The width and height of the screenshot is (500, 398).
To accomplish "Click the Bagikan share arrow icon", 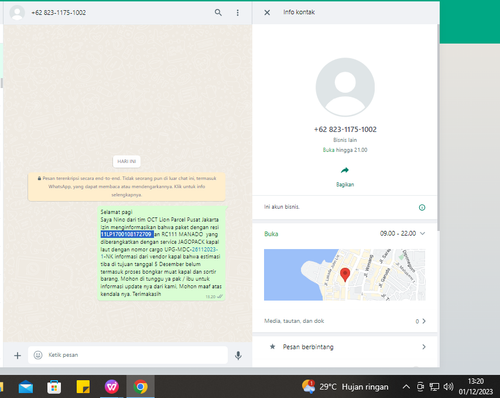I will [345, 170].
